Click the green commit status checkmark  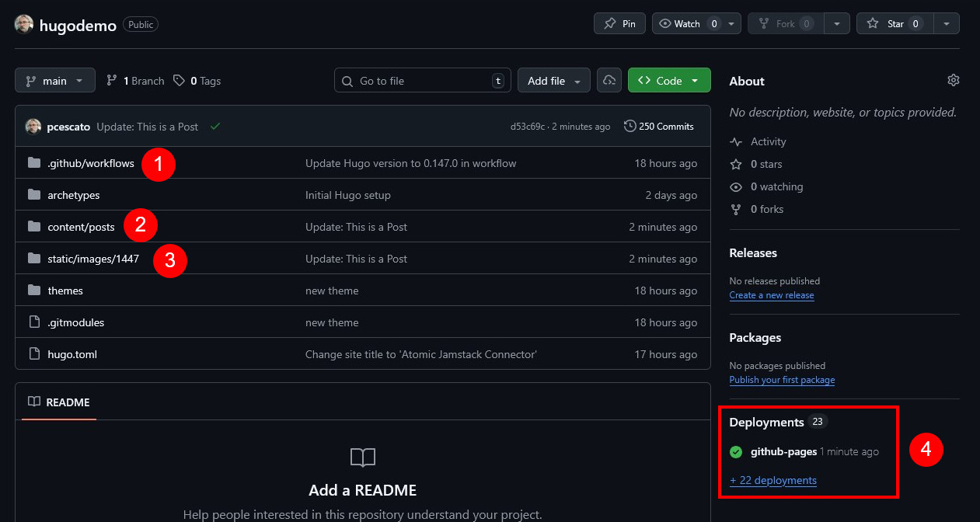click(x=215, y=126)
